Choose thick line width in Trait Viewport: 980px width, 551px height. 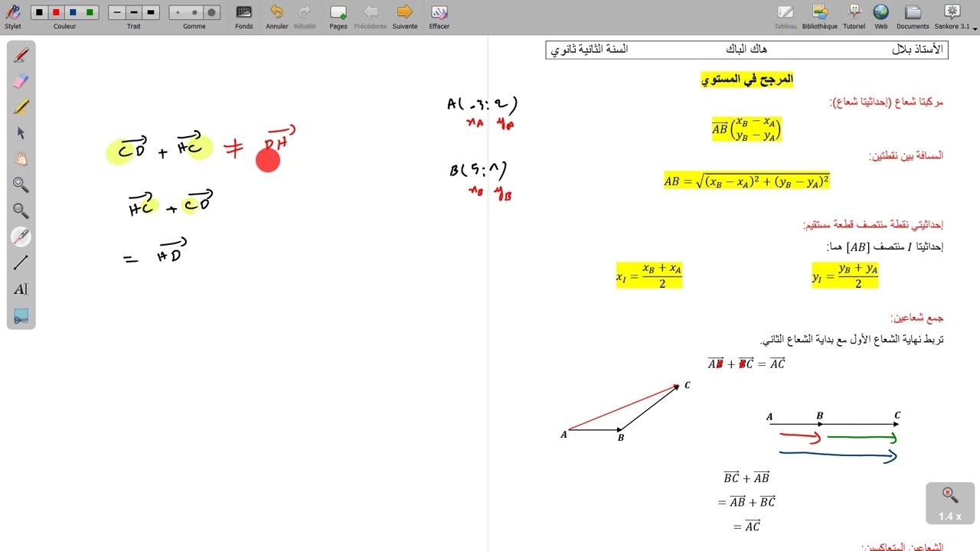click(151, 12)
